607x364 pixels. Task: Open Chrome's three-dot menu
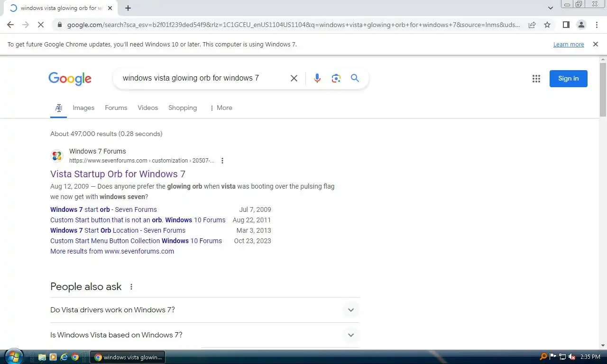[597, 25]
